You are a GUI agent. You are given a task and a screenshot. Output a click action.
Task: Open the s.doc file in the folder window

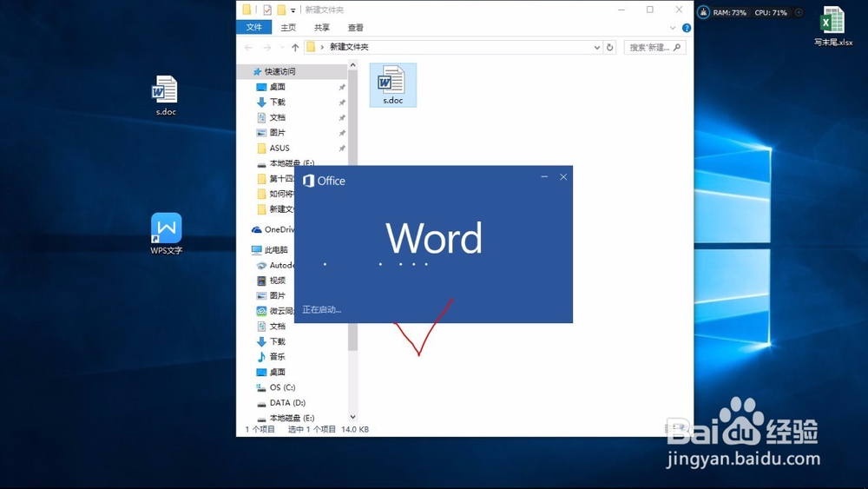(392, 85)
